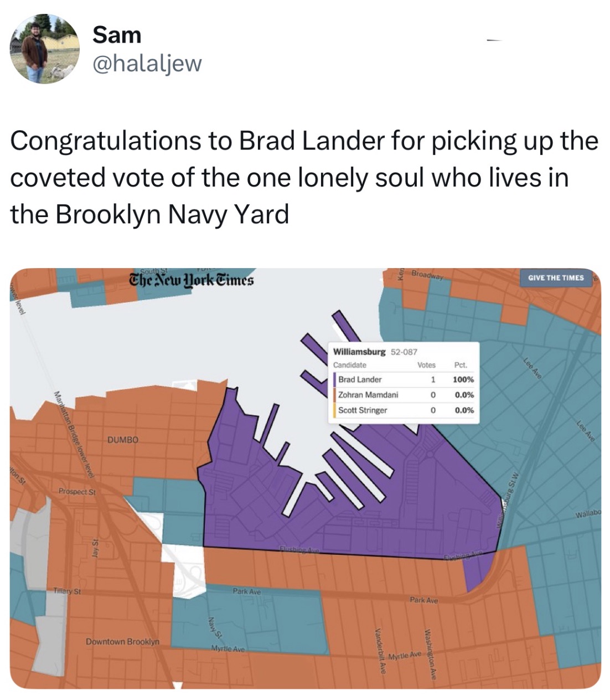610x700 pixels.
Task: Click the DUMBO label on the map
Action: point(123,440)
